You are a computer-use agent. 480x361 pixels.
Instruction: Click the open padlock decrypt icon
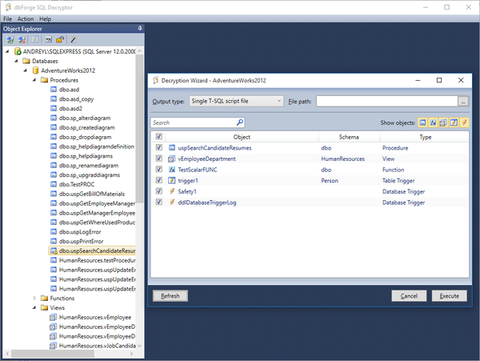coord(60,40)
